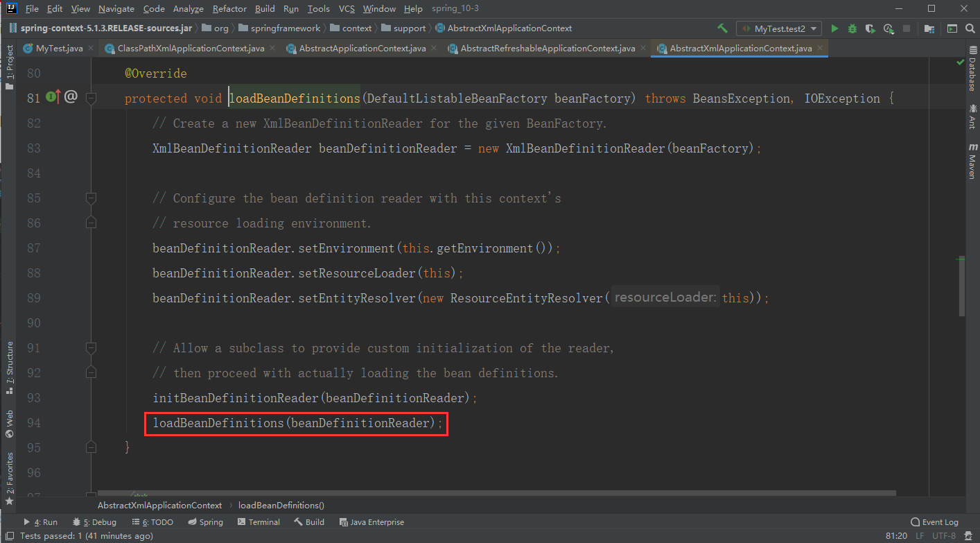Click the @ annotation gutter icon line 81
This screenshot has height=543, width=980.
[71, 97]
